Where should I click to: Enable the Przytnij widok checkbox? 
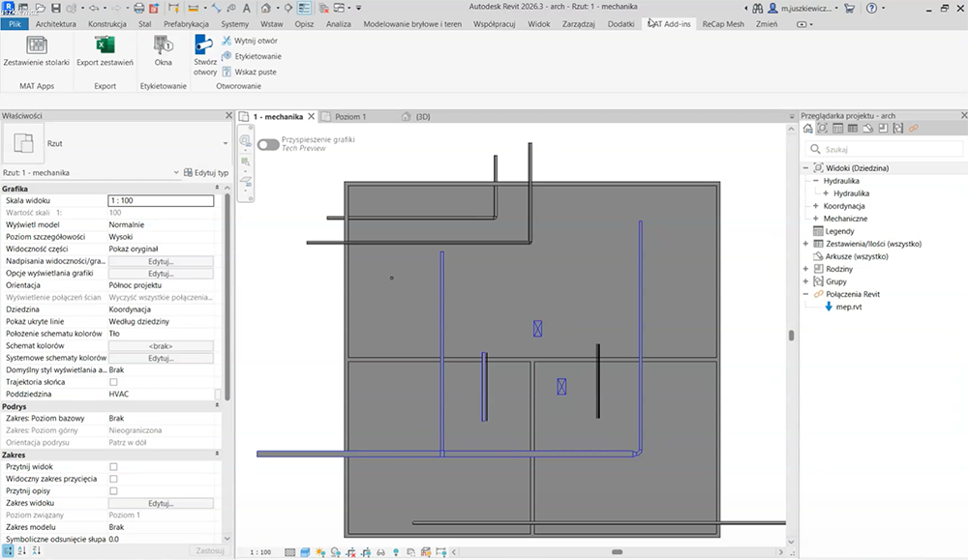113,466
